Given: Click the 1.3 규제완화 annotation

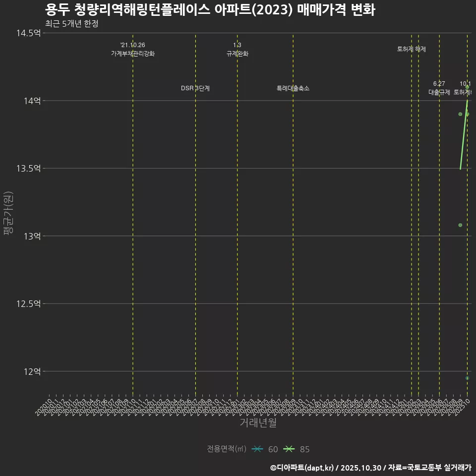Looking at the screenshot, I should [237, 50].
